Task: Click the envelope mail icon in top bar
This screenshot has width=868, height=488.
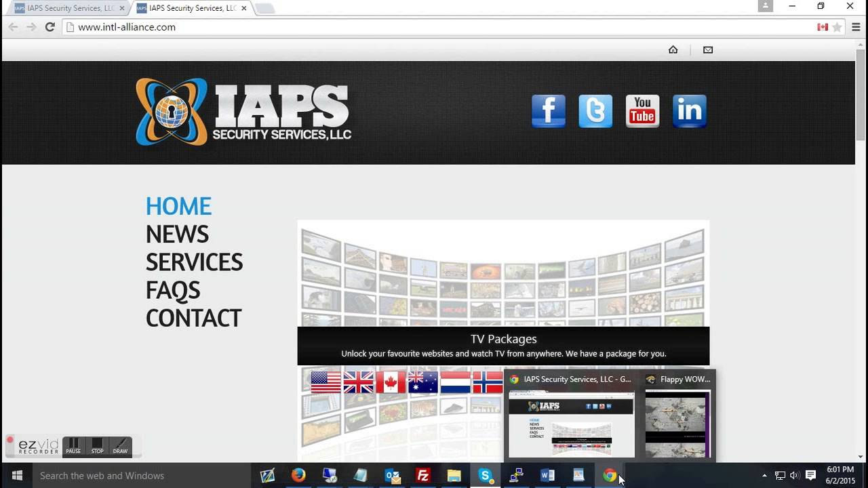Action: point(708,49)
